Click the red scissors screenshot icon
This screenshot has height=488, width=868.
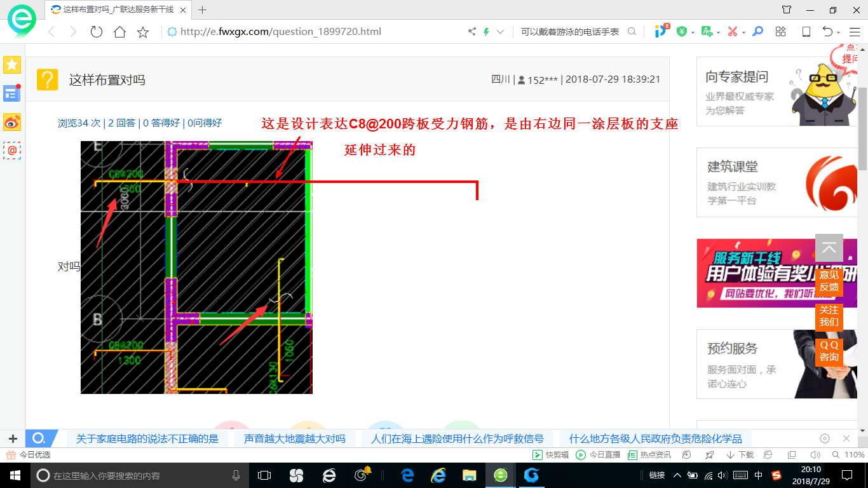(733, 31)
